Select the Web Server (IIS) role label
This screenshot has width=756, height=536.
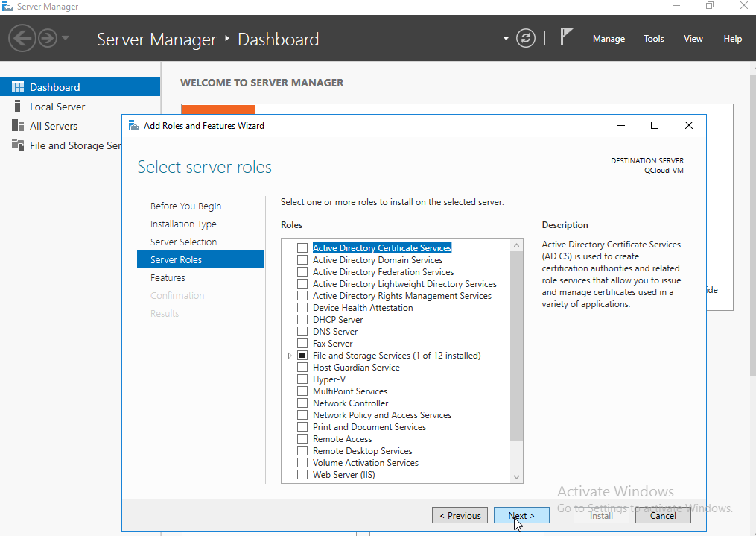[x=344, y=475]
